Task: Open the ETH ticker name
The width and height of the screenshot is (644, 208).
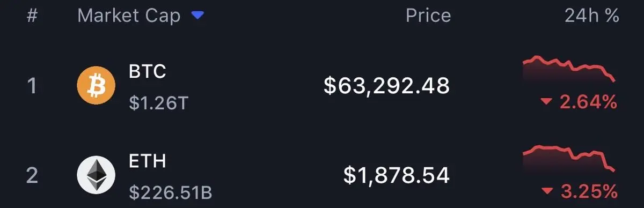Action: click(148, 161)
